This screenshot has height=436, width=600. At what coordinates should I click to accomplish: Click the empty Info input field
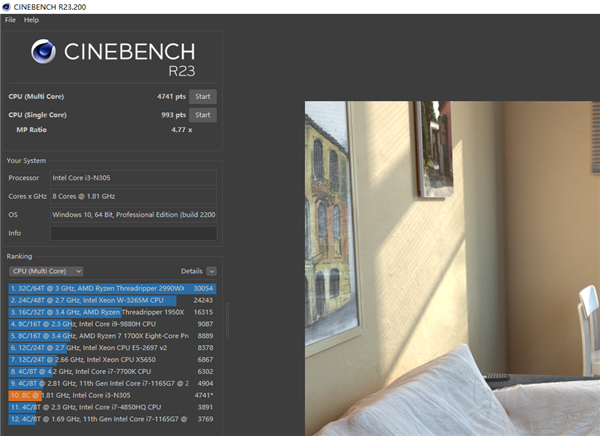(x=134, y=233)
